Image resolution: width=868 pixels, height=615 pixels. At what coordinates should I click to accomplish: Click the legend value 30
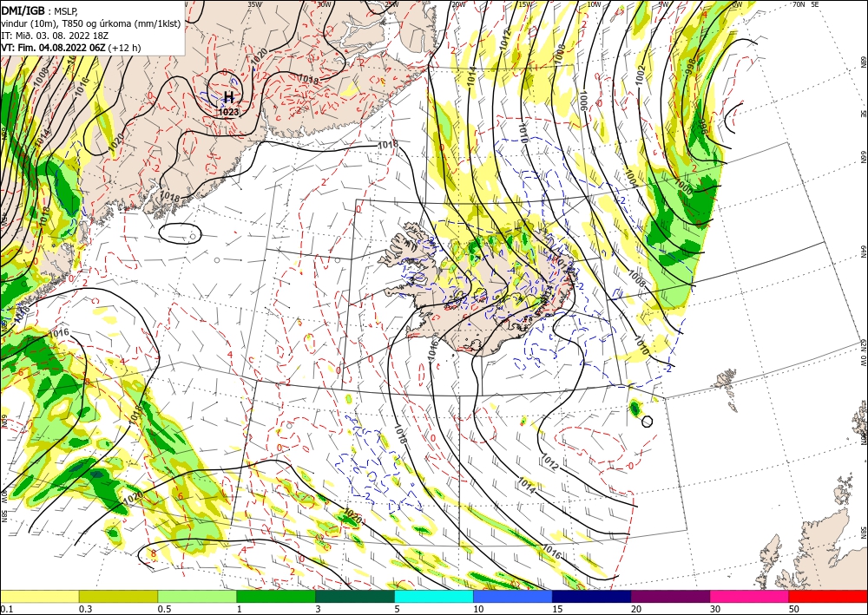coord(715,609)
